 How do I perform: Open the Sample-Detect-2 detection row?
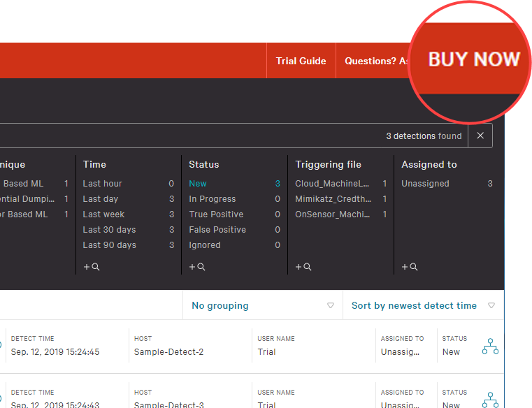pos(168,352)
